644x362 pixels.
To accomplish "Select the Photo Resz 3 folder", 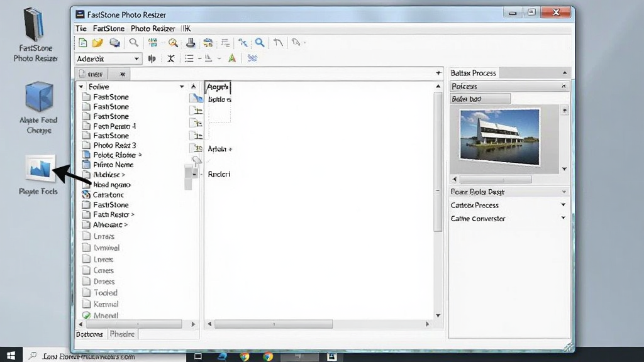I will click(109, 145).
